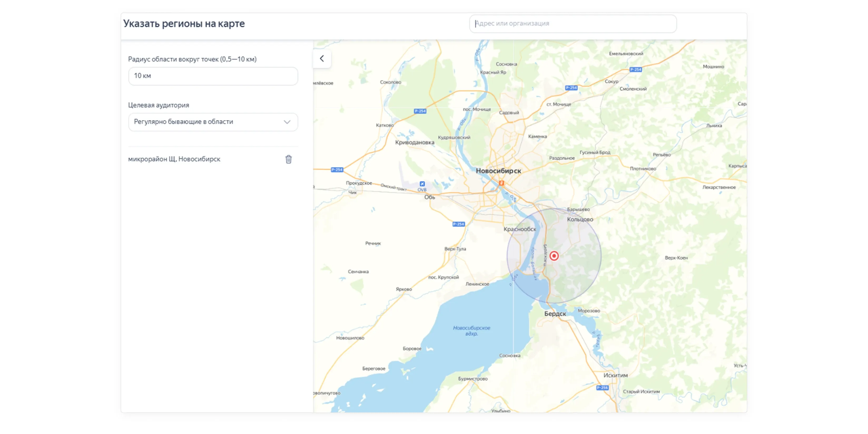
Task: Click the OVB airport icon on map
Action: (422, 184)
